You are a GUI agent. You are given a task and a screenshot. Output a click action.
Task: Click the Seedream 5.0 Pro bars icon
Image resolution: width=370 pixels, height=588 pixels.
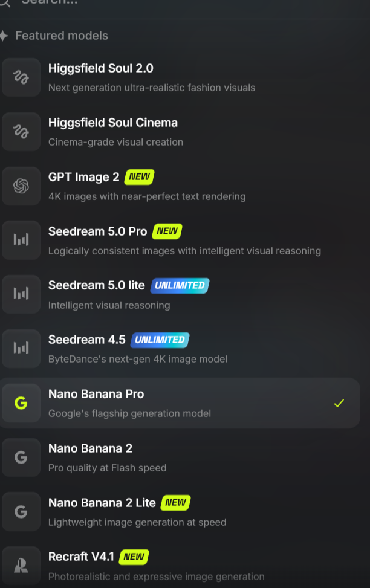[21, 240]
